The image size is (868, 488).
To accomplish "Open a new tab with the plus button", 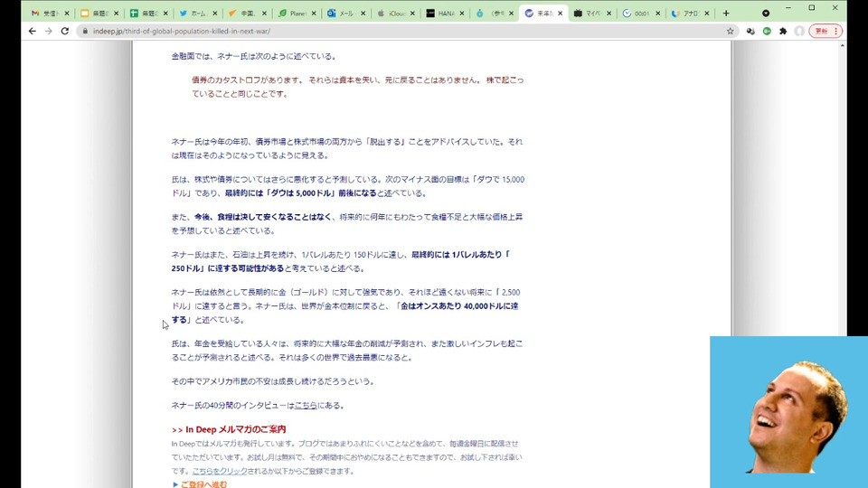I will pos(726,14).
